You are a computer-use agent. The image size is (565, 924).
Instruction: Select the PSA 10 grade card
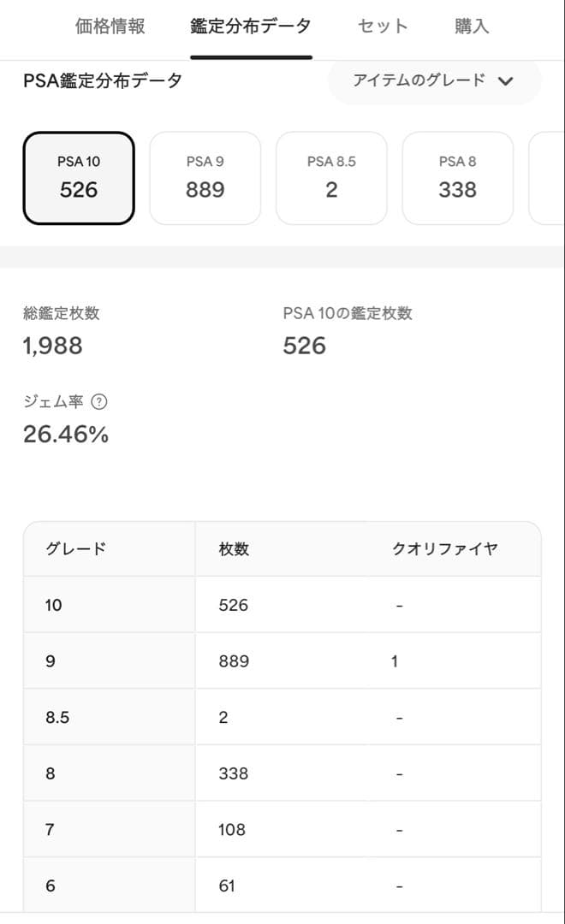coord(78,178)
